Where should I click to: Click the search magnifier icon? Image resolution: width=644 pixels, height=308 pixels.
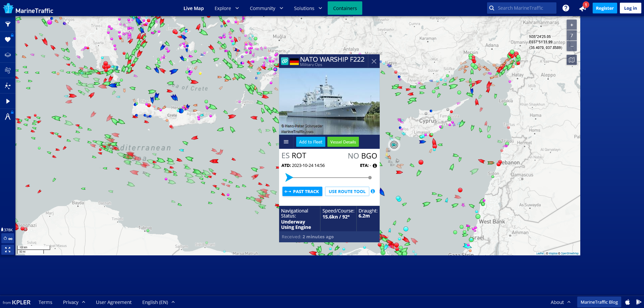coord(492,8)
